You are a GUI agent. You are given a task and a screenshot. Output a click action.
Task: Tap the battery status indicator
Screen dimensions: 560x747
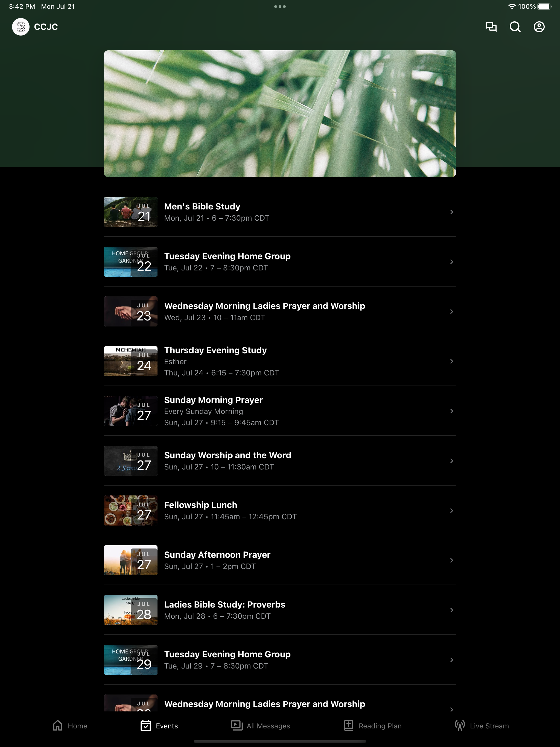544,6
